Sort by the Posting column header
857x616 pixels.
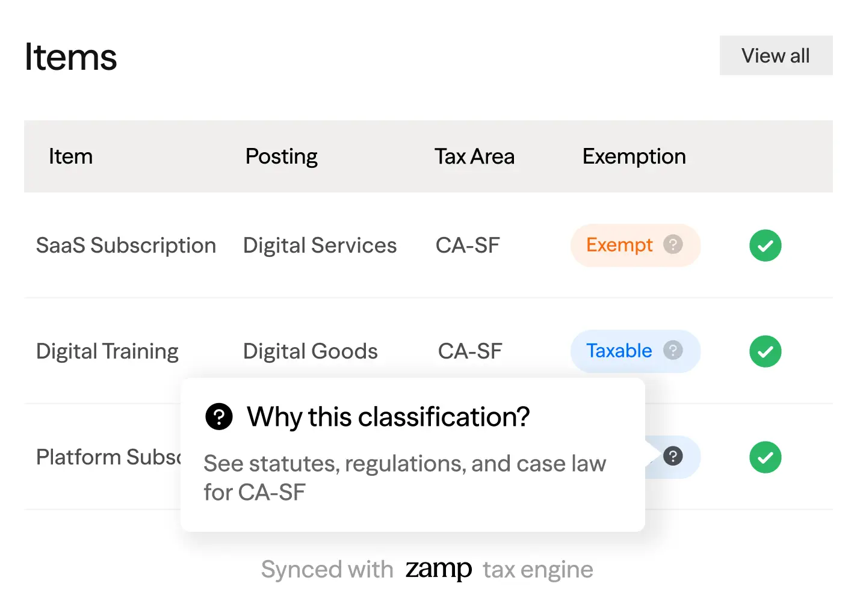tap(281, 156)
